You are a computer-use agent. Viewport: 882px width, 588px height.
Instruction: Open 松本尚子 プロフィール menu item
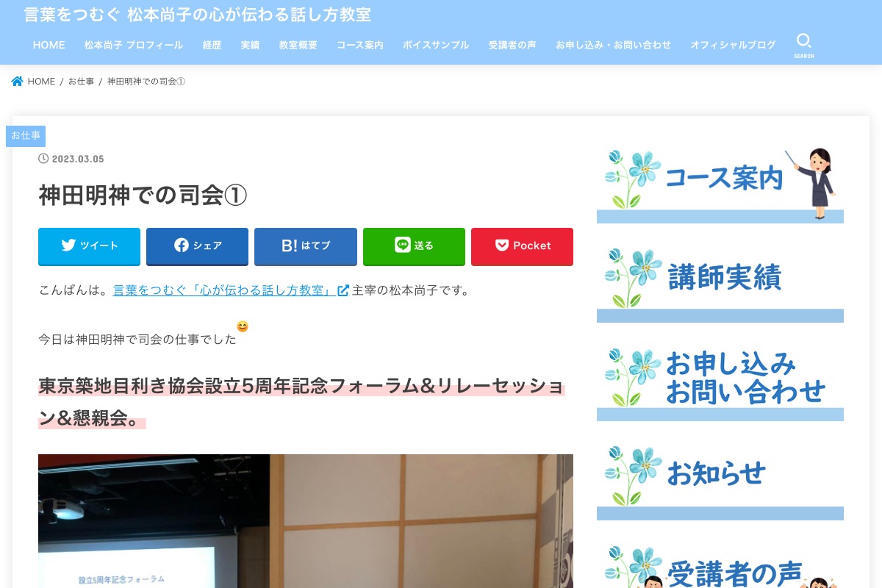coord(134,46)
